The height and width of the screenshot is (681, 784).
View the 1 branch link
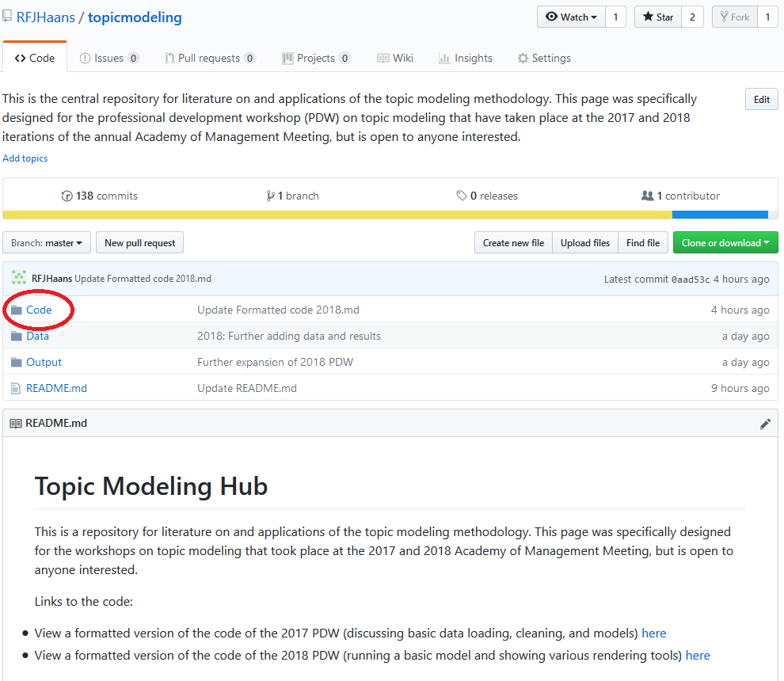[x=292, y=196]
